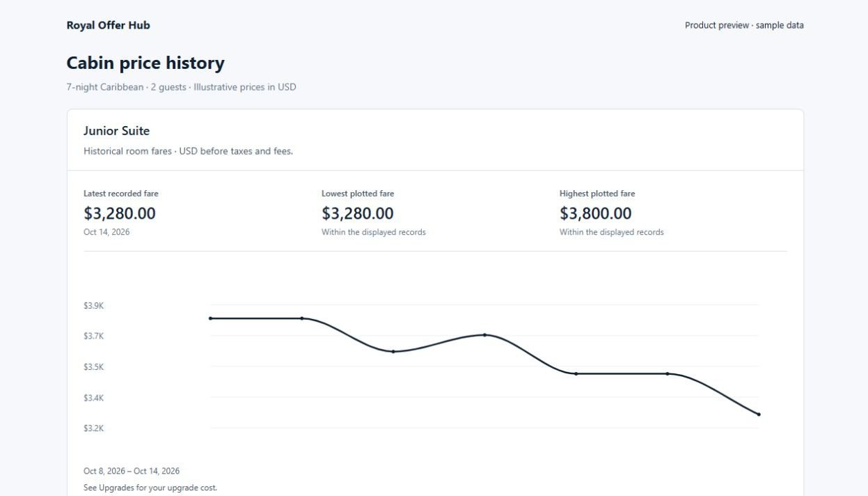Click the $3.4K axis label
This screenshot has width=868, height=496.
point(93,398)
